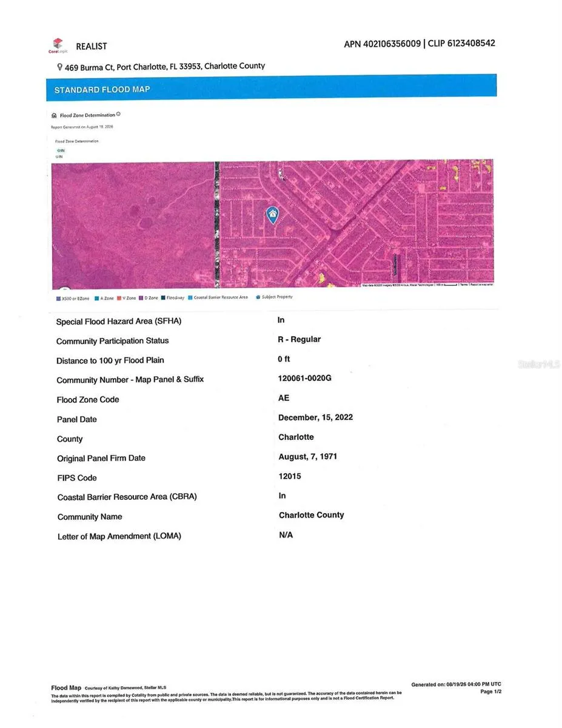The height and width of the screenshot is (728, 562).
Task: Click the 'Generated on: 08/19/26' timestamp
Action: coord(457,684)
